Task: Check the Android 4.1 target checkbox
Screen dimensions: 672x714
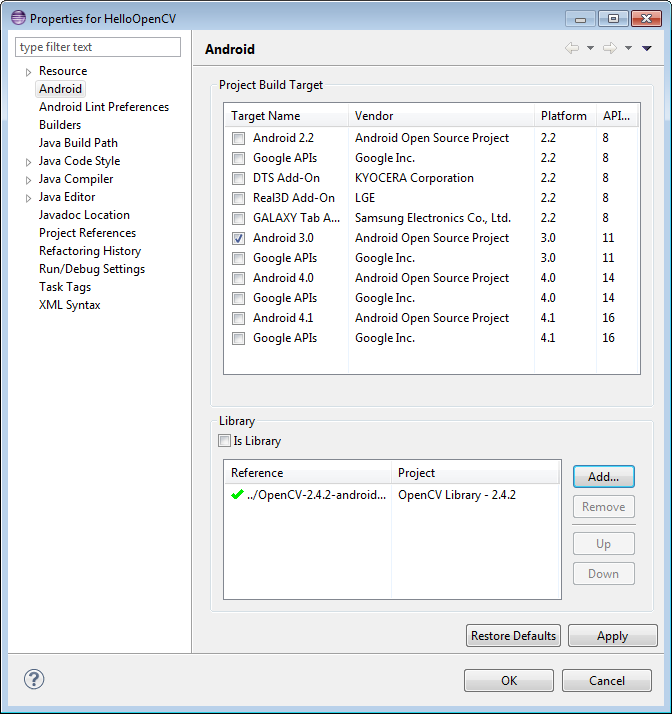Action: point(238,318)
